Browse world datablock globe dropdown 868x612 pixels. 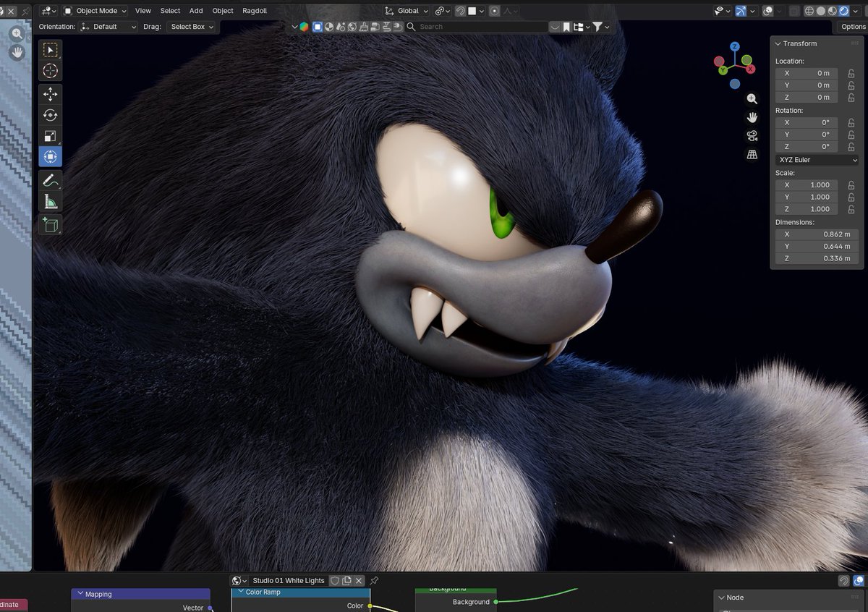click(239, 581)
